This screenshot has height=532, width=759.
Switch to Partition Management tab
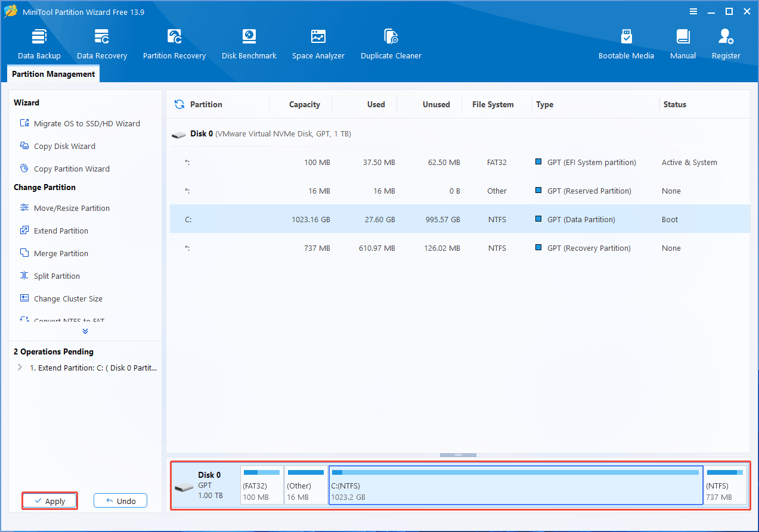click(53, 74)
